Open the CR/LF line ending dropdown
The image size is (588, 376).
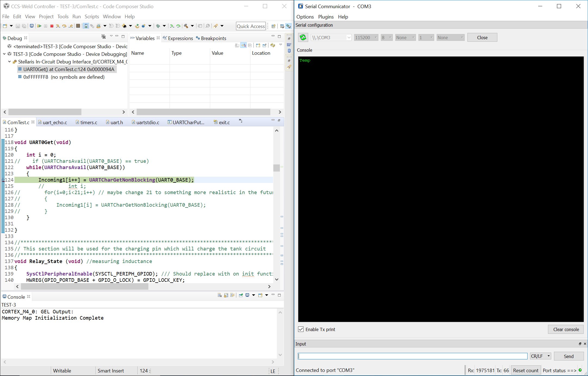click(540, 356)
